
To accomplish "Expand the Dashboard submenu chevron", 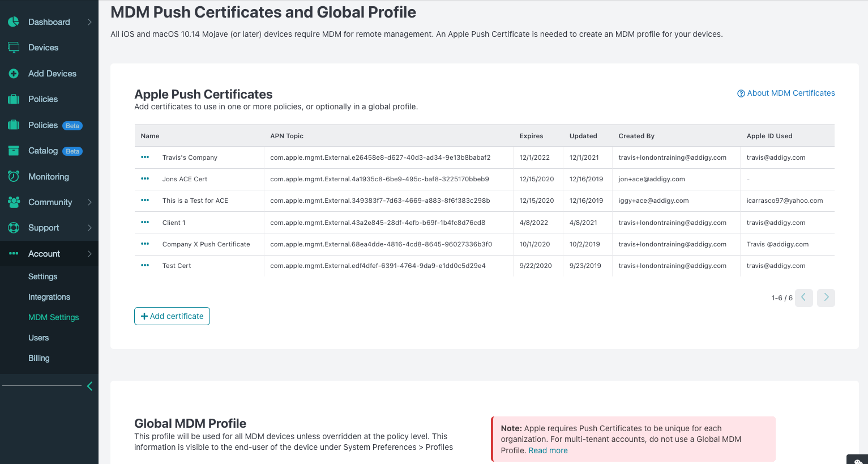I will (89, 22).
